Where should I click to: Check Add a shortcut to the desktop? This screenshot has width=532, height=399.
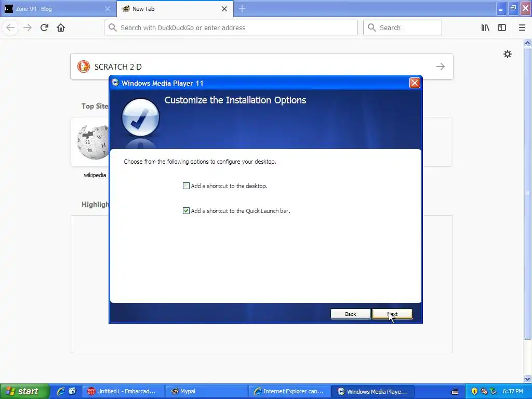pyautogui.click(x=186, y=186)
